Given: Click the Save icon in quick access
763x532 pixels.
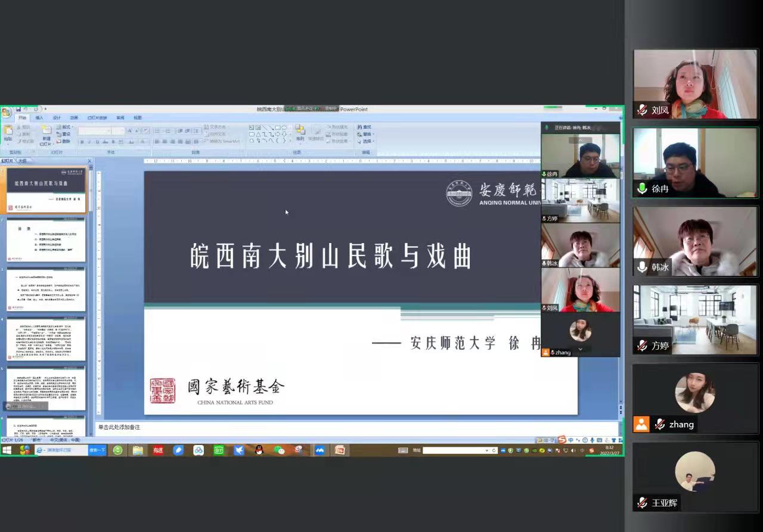Looking at the screenshot, I should coord(19,109).
